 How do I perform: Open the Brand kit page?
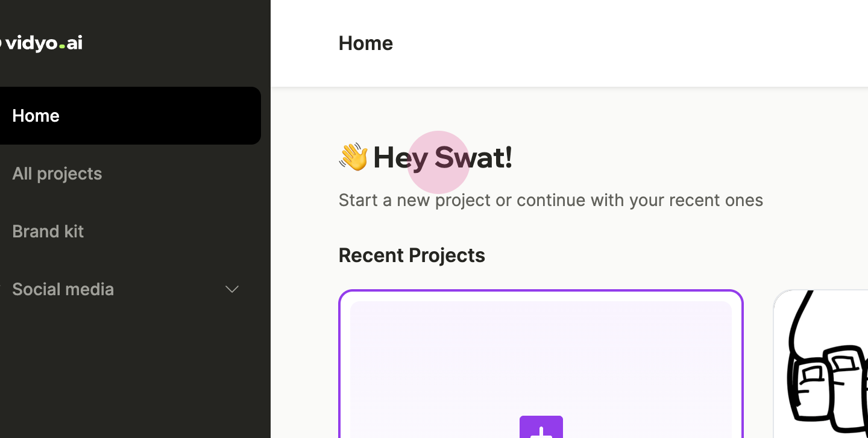48,231
